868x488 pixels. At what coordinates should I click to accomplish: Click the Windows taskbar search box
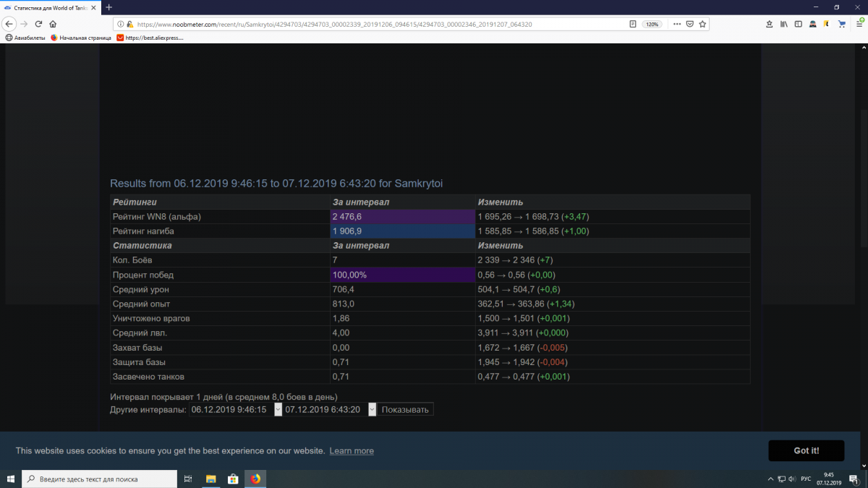(99, 479)
